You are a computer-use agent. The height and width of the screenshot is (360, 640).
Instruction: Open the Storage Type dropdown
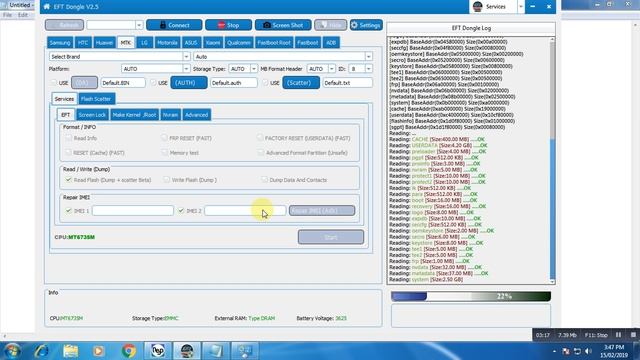(x=253, y=69)
